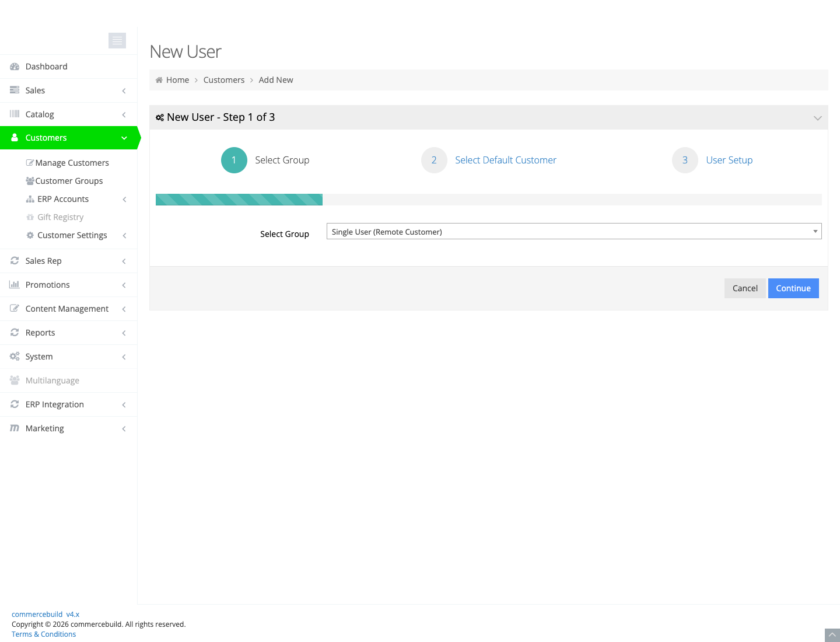Click the scroll-to-top arrow icon
This screenshot has height=642, width=840.
pyautogui.click(x=832, y=635)
